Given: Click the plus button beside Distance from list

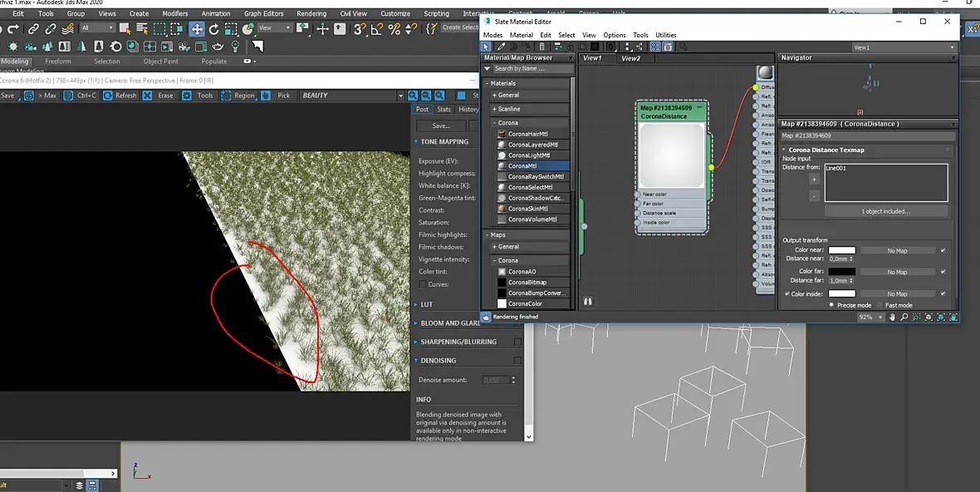Looking at the screenshot, I should click(x=814, y=180).
